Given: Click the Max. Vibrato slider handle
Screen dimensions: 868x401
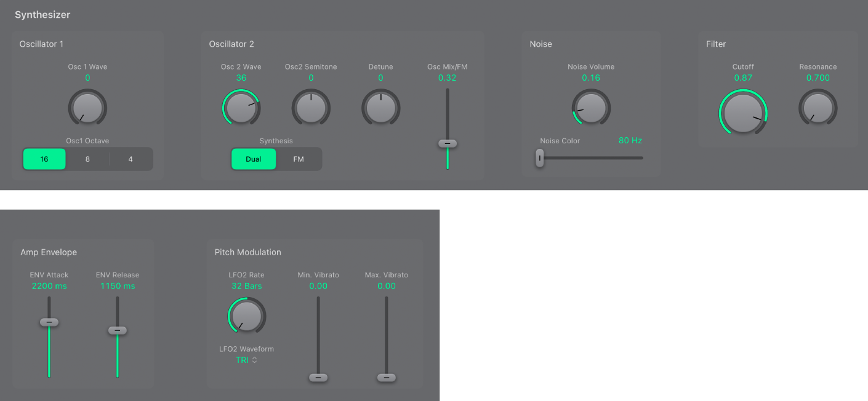Looking at the screenshot, I should coord(387,377).
